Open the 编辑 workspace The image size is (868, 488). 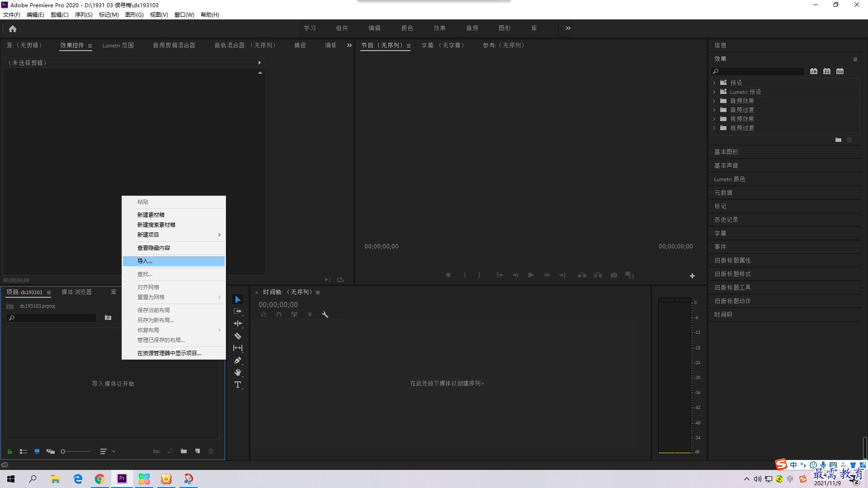point(374,28)
